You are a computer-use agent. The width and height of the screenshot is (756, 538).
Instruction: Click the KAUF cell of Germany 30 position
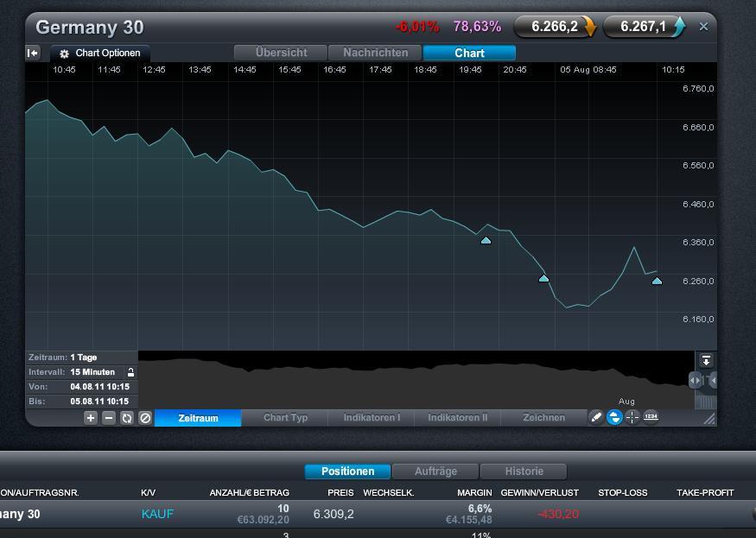pos(157,514)
